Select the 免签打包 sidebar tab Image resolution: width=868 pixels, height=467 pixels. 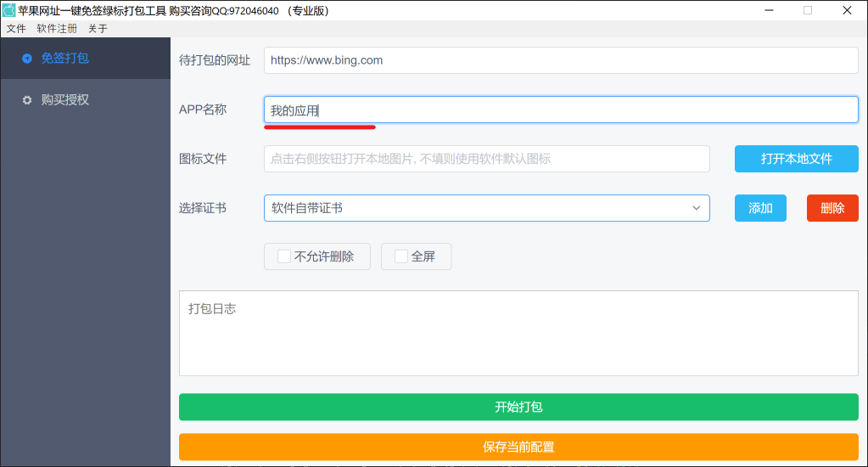[85, 59]
